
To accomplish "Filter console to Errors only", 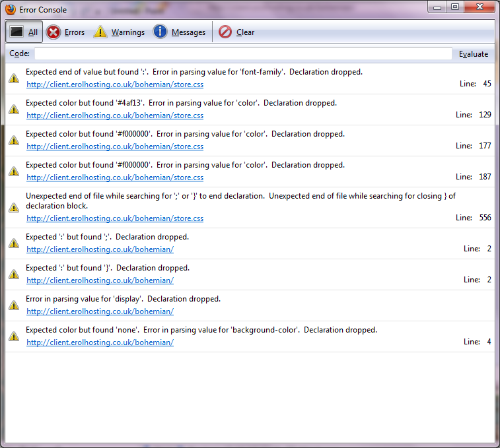I will tap(65, 32).
